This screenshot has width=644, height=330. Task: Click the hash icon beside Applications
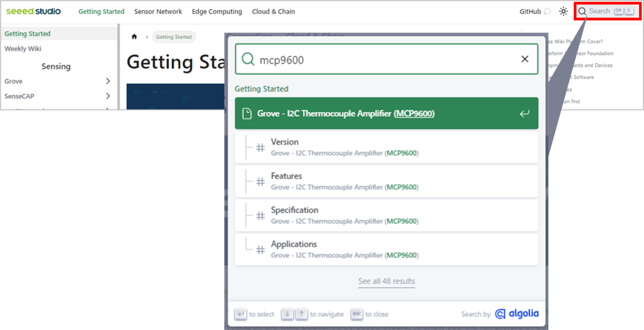click(260, 249)
